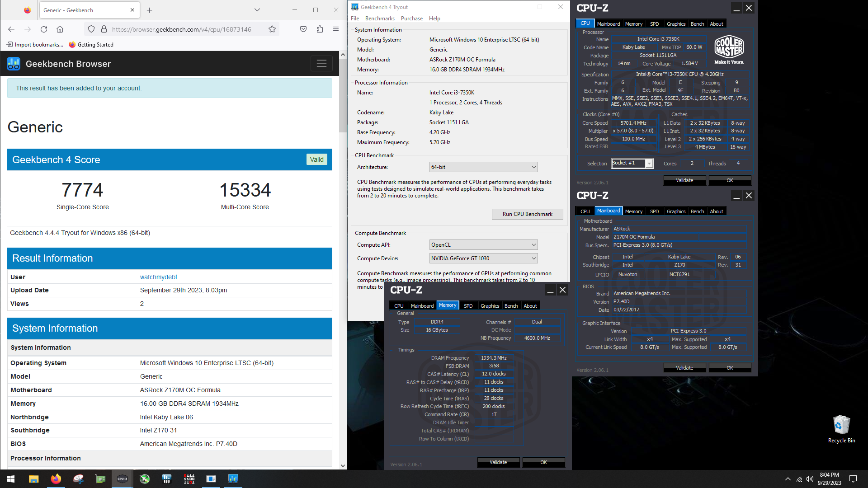The height and width of the screenshot is (488, 868).
Task: Click the single-core score 7774
Action: (x=82, y=190)
